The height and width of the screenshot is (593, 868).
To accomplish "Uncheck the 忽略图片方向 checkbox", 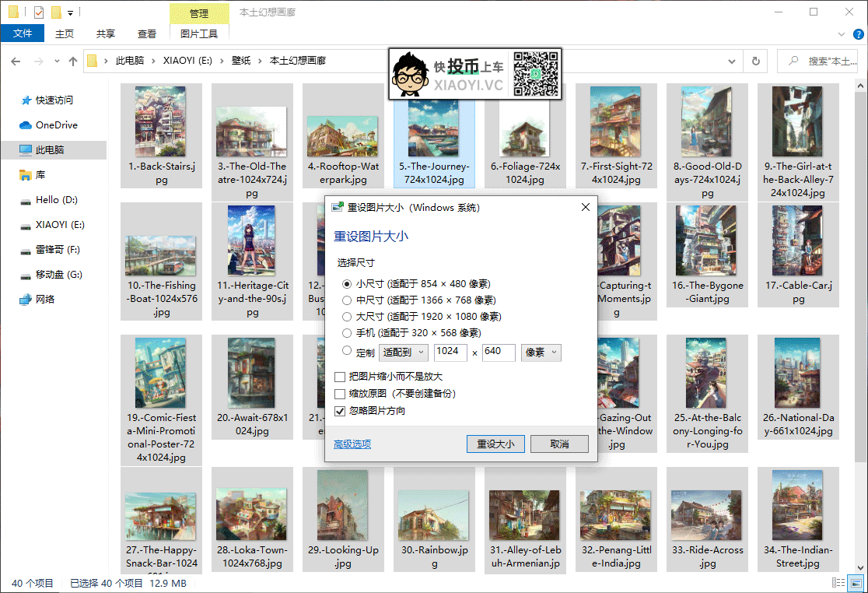I will (x=340, y=411).
